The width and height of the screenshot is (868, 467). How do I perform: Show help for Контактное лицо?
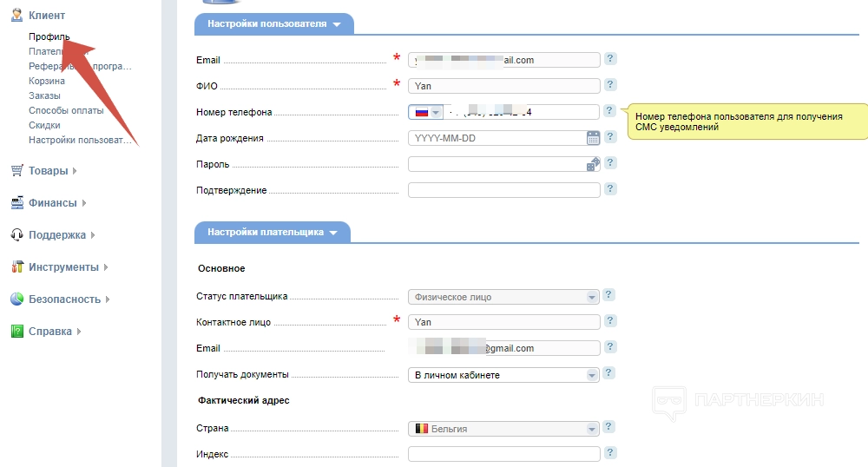coord(610,321)
